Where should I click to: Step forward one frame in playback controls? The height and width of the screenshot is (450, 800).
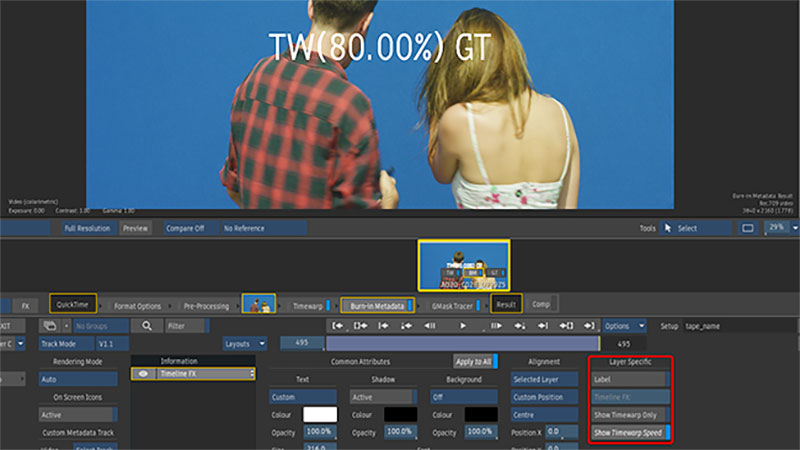point(496,326)
